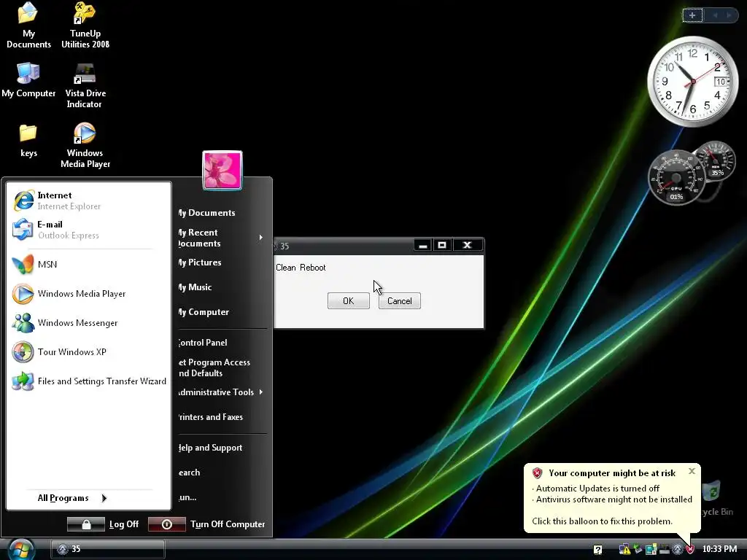Click the Recycle Bin desktop icon
The image size is (747, 560).
tap(716, 498)
